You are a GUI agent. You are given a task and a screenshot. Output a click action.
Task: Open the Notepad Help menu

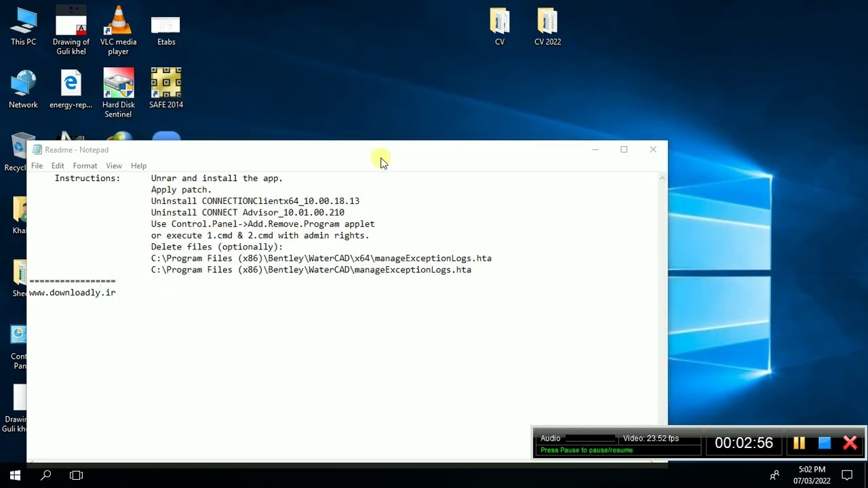coord(138,165)
